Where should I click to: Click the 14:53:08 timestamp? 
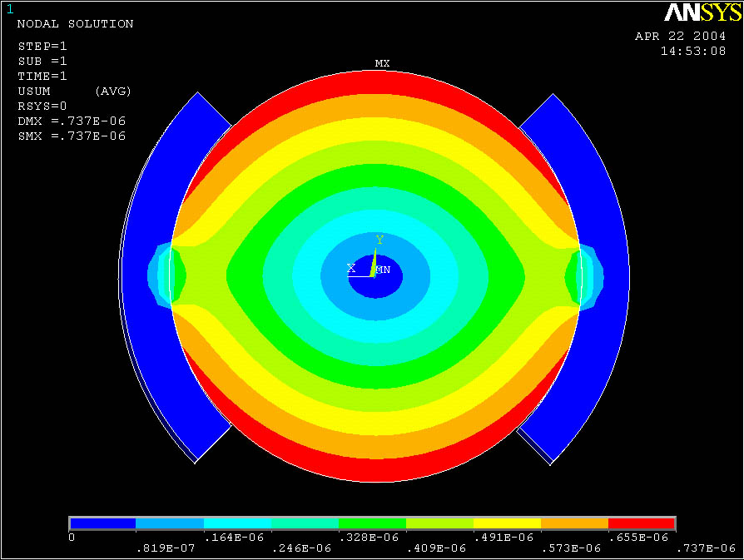click(x=693, y=51)
